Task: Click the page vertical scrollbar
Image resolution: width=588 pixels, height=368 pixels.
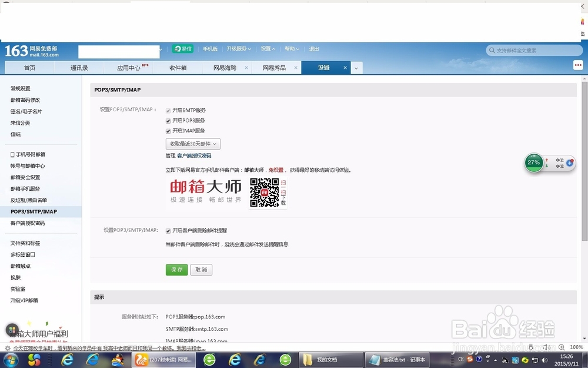Action: pos(584,161)
